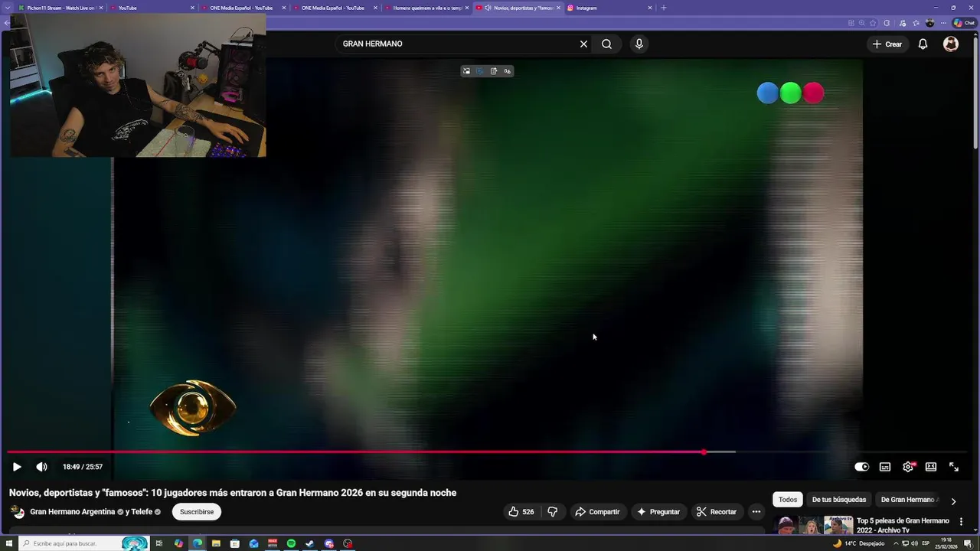Dislike the video

tap(552, 512)
